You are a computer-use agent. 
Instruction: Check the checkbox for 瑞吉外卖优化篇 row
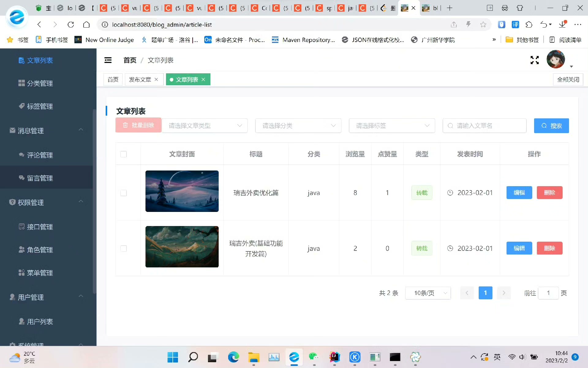tap(123, 193)
